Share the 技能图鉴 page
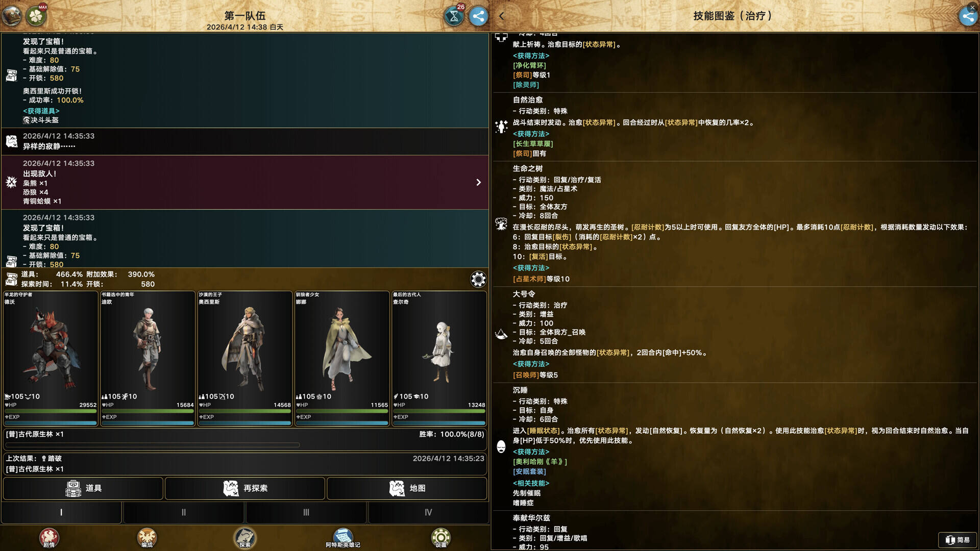980x551 pixels. point(968,16)
